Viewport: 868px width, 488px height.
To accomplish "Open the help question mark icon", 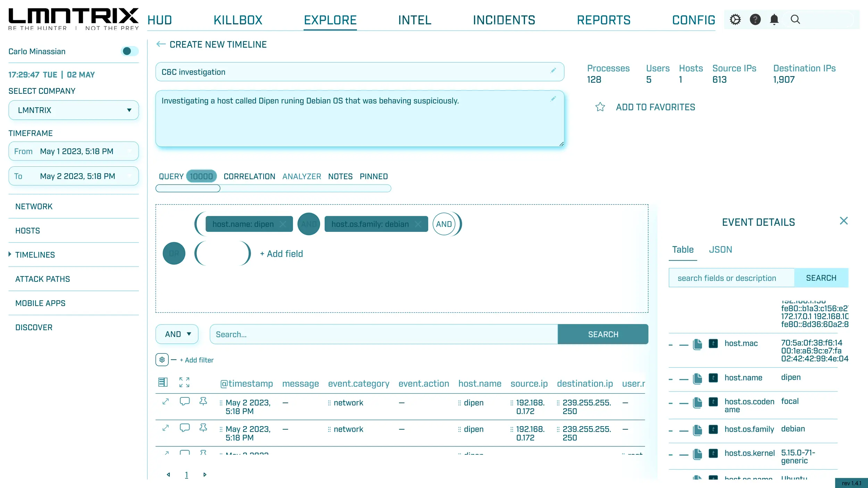I will click(755, 19).
